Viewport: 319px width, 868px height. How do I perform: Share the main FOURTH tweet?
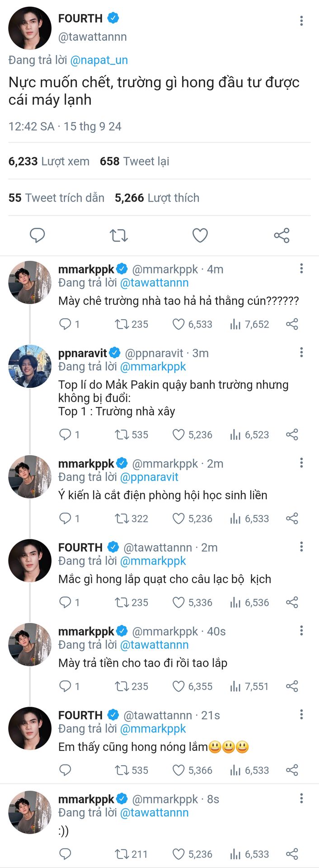281,235
